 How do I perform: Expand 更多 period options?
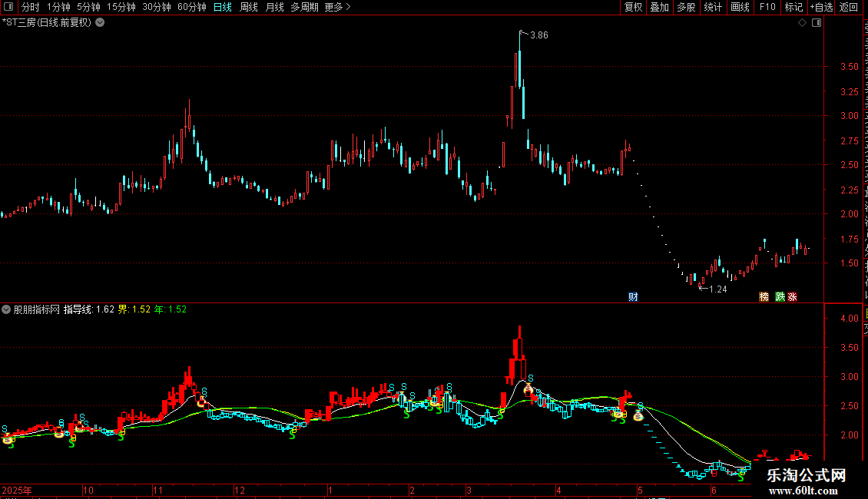point(337,7)
